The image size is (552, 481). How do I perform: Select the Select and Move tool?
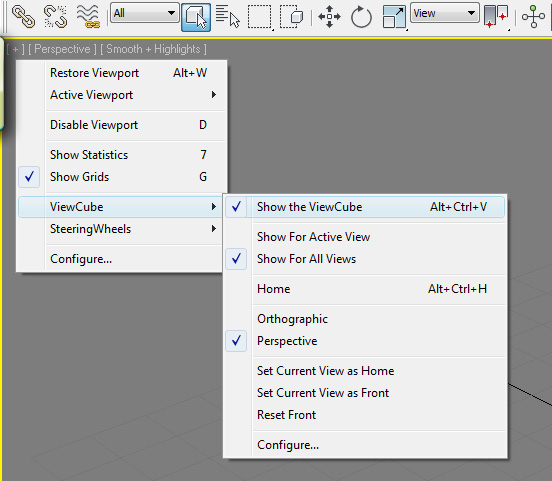pos(329,17)
